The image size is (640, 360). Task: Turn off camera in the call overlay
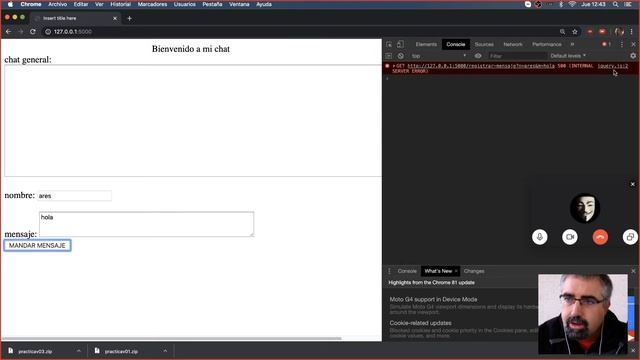pos(570,237)
